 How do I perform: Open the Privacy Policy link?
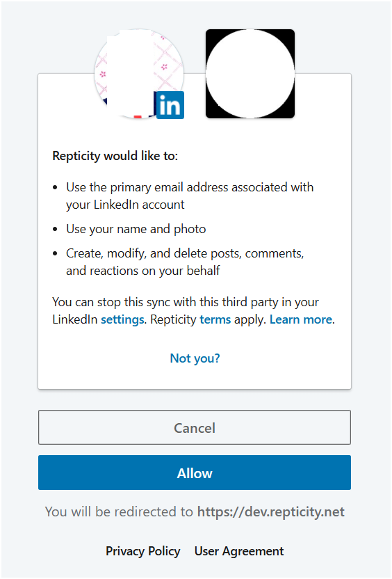142,551
